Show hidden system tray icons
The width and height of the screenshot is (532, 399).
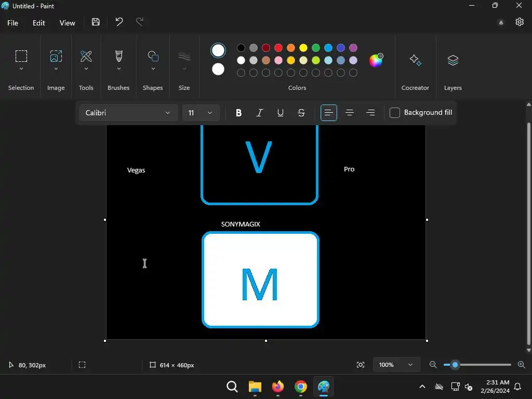coord(422,387)
